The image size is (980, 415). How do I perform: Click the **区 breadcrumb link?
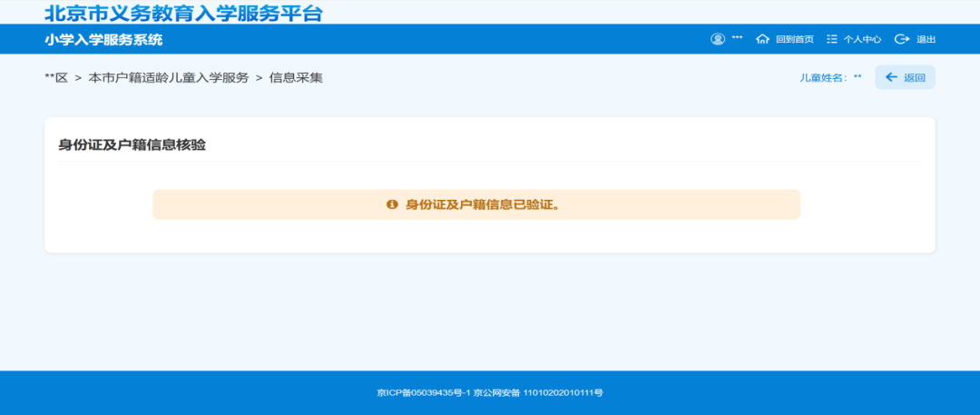[56, 78]
